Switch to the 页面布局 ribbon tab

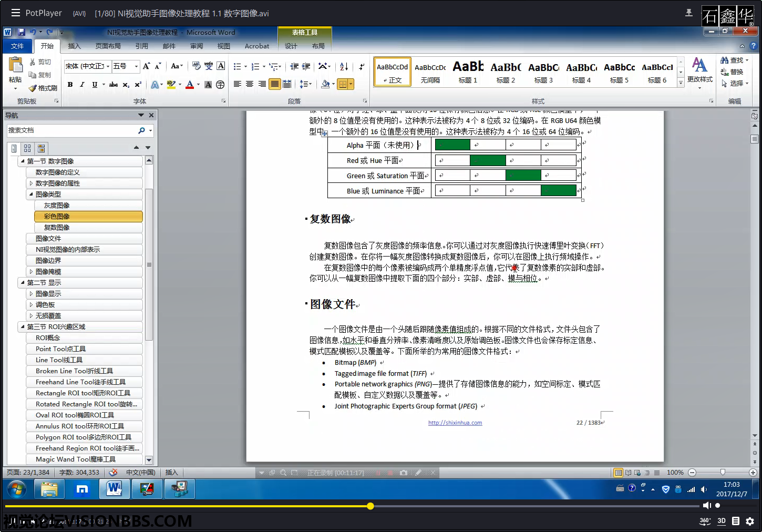[108, 46]
